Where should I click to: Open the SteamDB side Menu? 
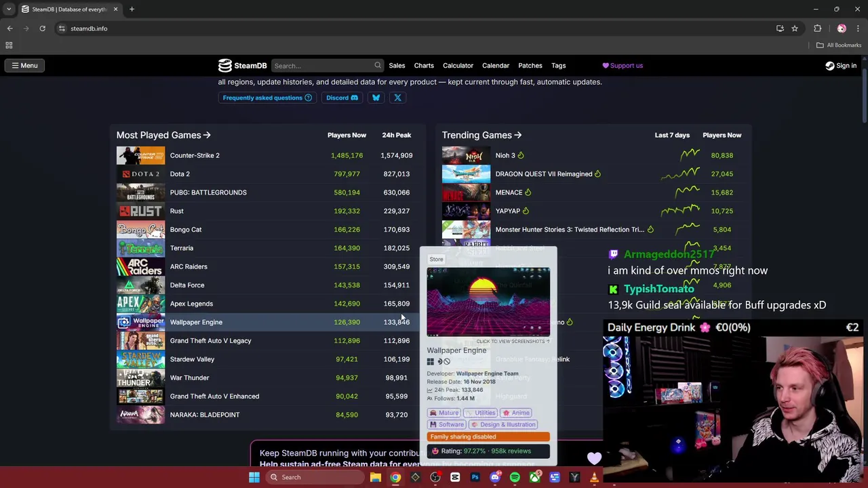click(24, 66)
